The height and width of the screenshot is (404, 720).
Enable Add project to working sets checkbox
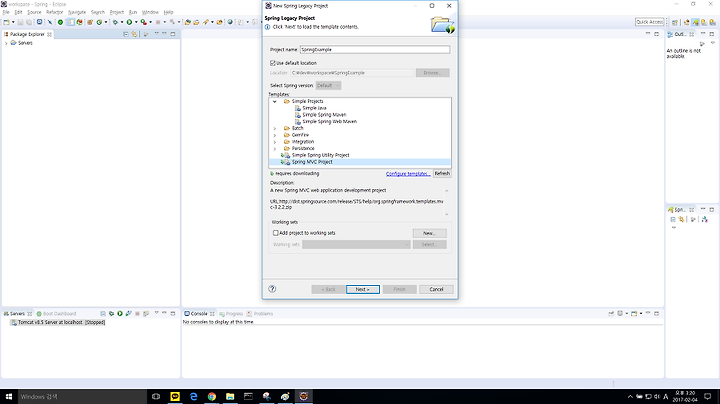[x=276, y=233]
